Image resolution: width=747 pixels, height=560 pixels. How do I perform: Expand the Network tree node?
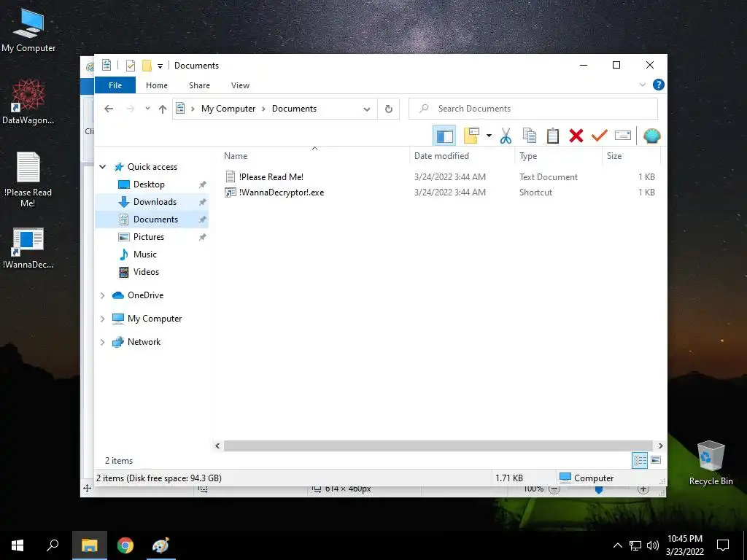click(x=102, y=342)
